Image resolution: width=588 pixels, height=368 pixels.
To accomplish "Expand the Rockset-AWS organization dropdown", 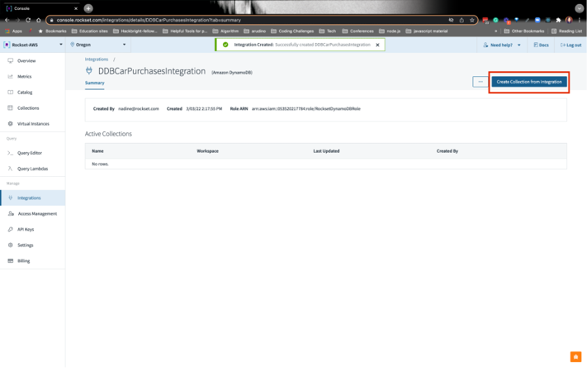I will coord(33,44).
